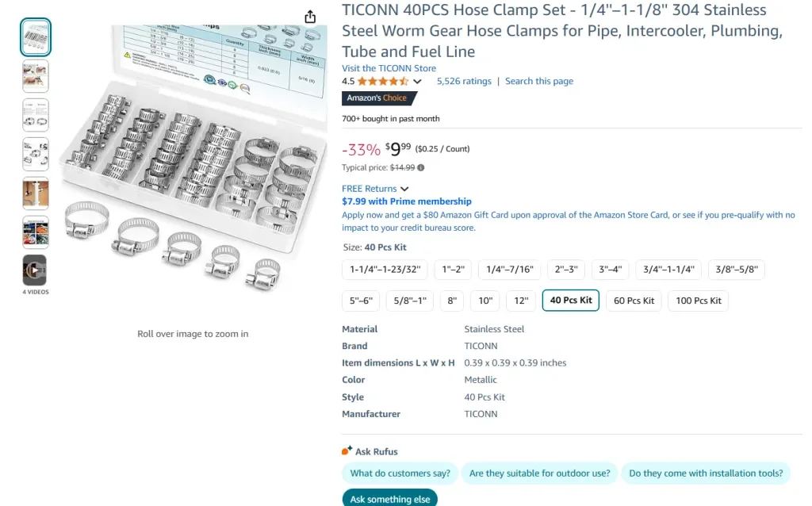The height and width of the screenshot is (506, 812).
Task: Select the 40 Pcs Kit size option
Action: click(x=571, y=301)
